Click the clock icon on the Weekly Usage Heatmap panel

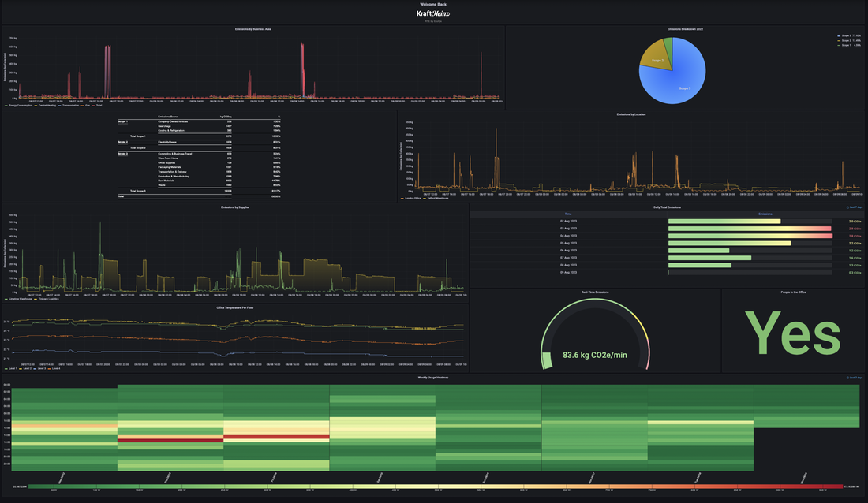(x=847, y=378)
